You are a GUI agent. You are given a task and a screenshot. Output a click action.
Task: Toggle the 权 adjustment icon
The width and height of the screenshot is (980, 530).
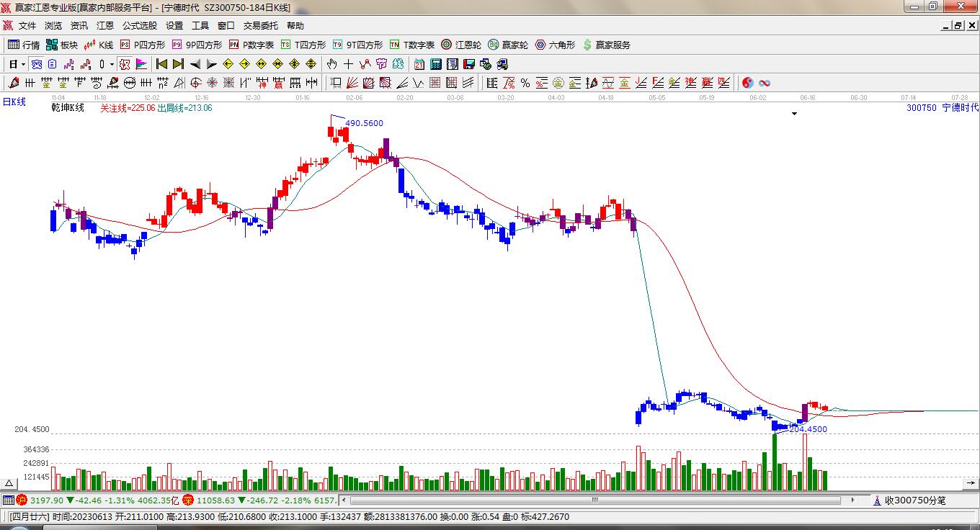[x=125, y=64]
